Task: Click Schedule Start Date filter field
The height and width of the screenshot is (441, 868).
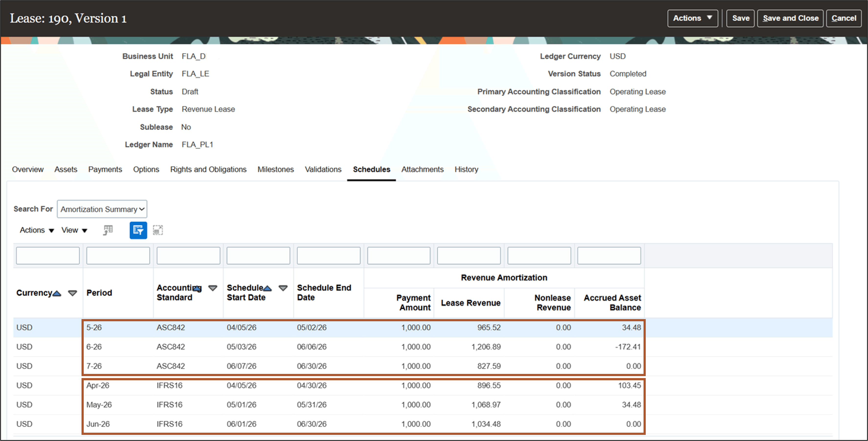Action: click(x=258, y=256)
